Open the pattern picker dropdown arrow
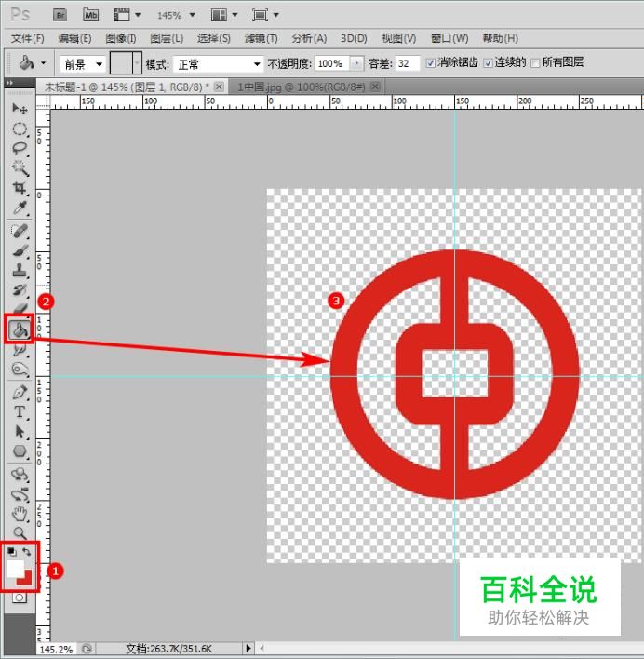The image size is (644, 659). coord(137,63)
